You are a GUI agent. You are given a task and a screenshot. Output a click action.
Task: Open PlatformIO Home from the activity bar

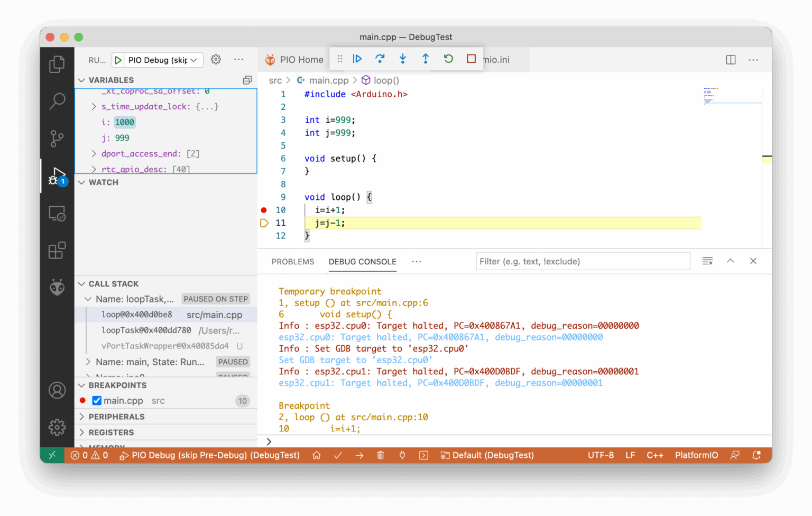point(57,287)
